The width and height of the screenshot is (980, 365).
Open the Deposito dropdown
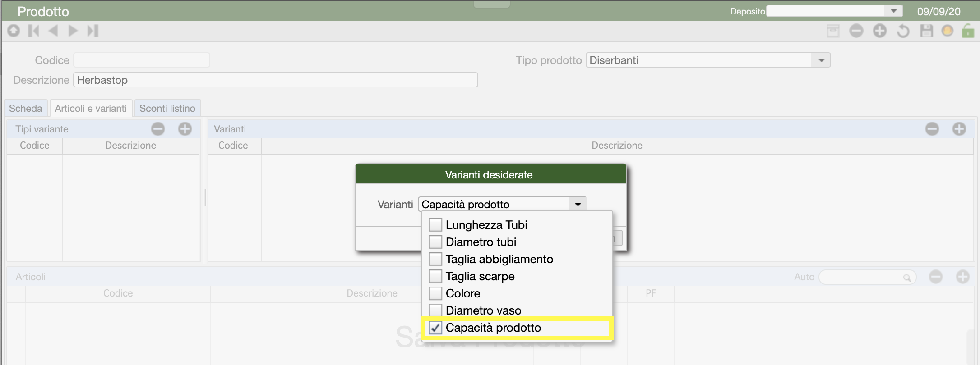coord(893,11)
